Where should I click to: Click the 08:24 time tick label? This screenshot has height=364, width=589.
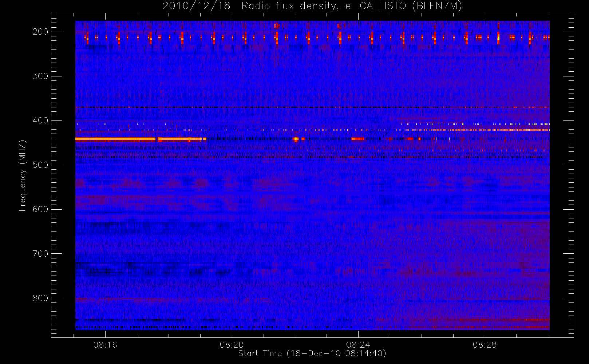tap(358, 345)
